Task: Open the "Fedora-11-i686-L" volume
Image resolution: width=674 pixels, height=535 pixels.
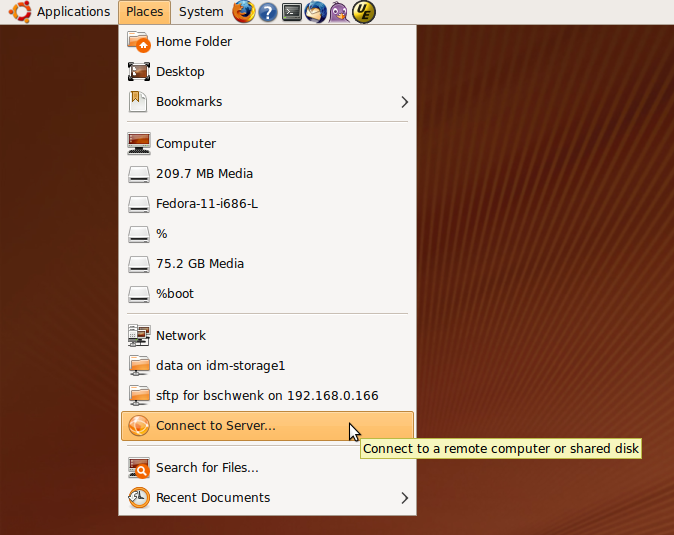Action: 267,204
